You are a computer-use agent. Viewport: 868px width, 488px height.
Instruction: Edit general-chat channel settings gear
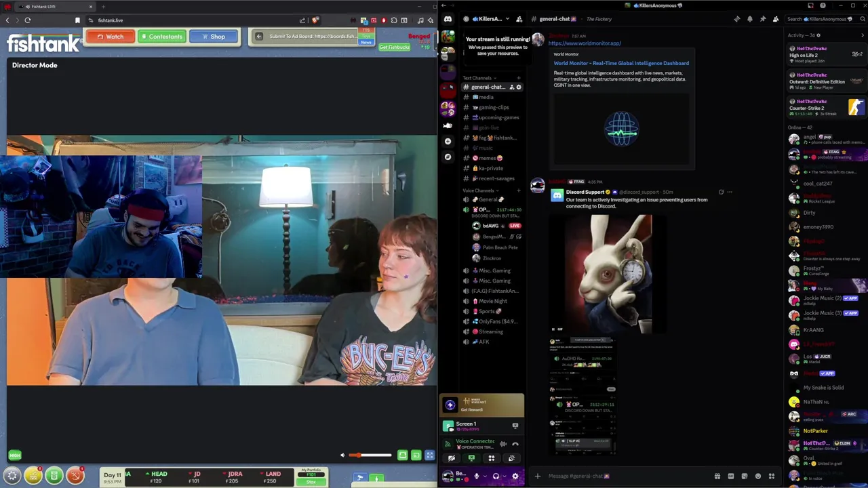tap(519, 87)
